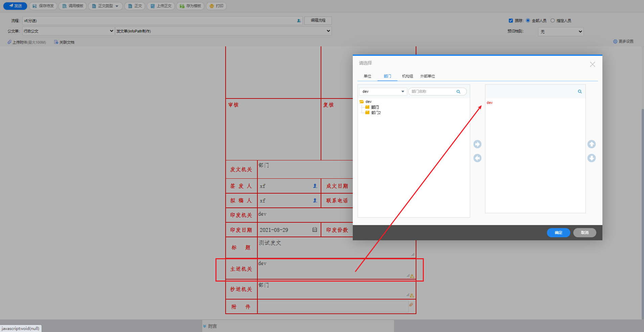Image resolution: width=644 pixels, height=332 pixels.
Task: Expand the 行政公文 document type dropdown
Action: pos(68,31)
